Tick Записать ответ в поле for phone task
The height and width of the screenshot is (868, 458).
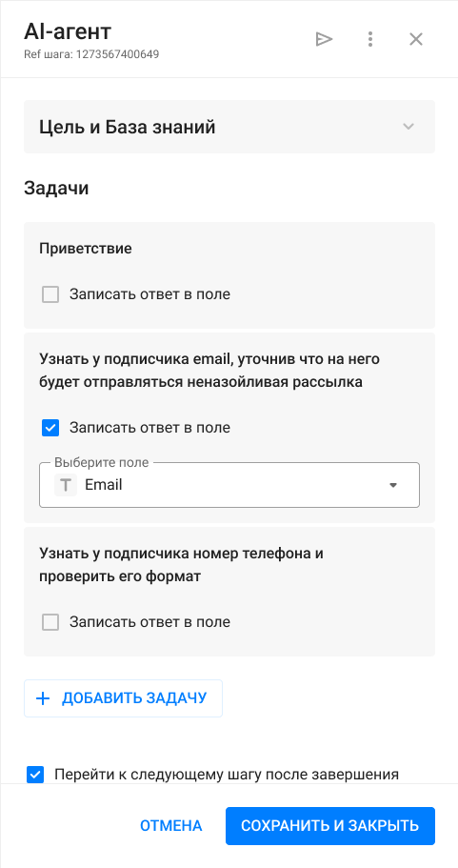coord(50,622)
